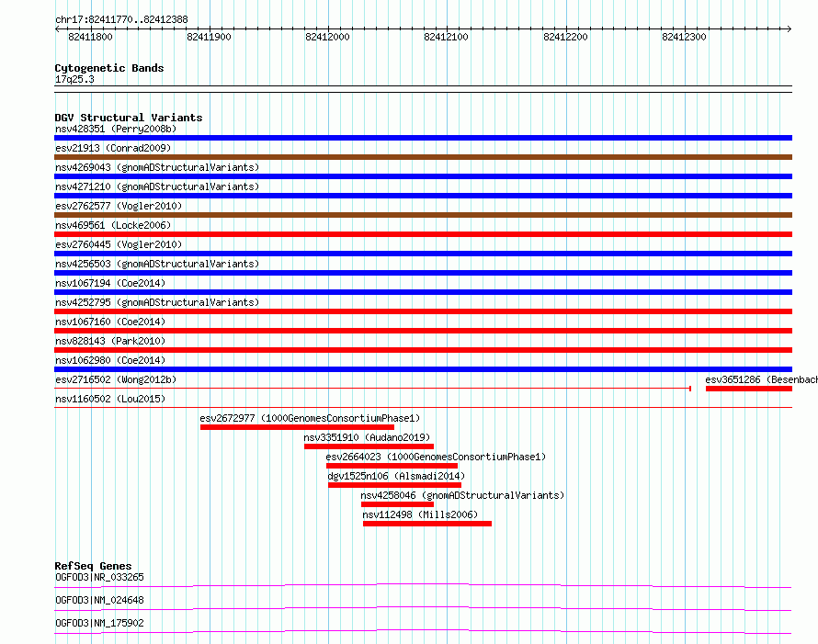Select the OGFOD3|NM_175902 gene label

click(99, 623)
